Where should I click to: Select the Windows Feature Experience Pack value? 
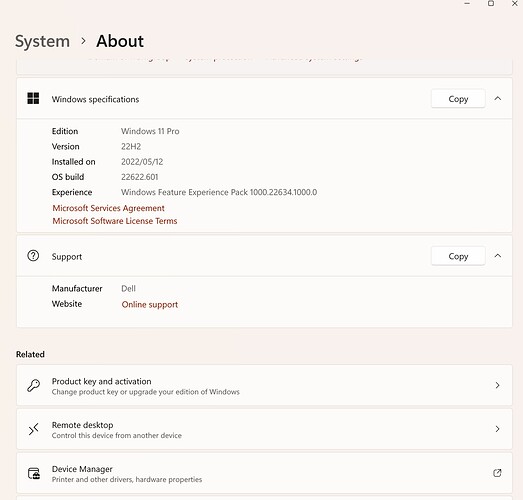click(x=219, y=192)
